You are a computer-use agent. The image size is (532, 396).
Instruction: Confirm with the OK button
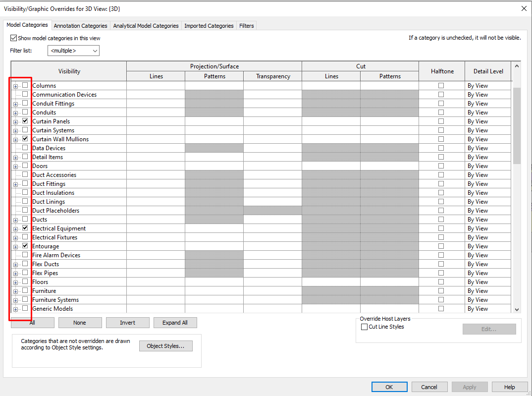(x=389, y=387)
